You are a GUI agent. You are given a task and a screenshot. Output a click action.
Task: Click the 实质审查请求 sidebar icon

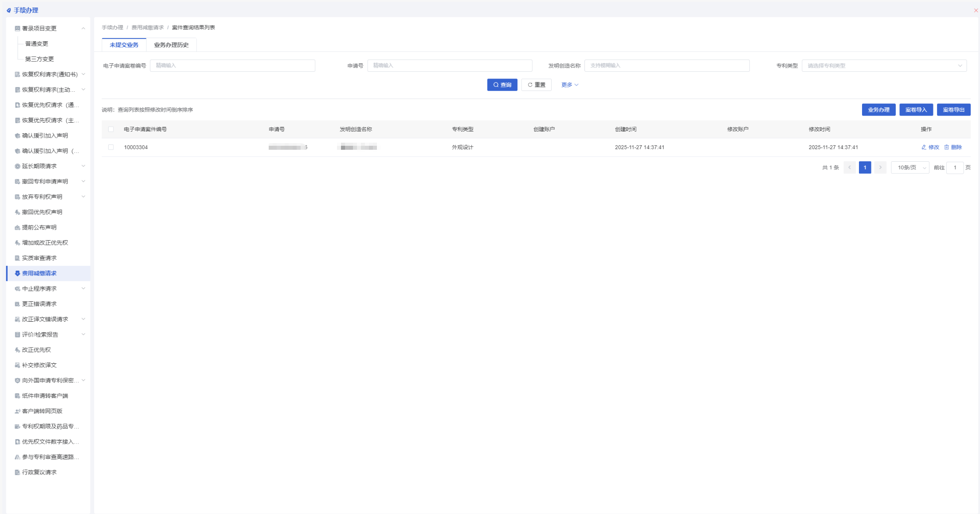17,258
